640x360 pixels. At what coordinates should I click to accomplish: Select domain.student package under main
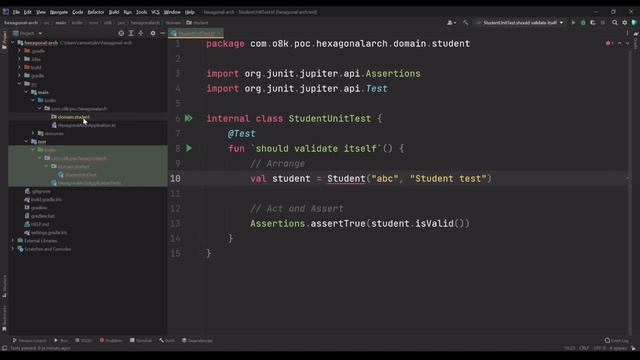73,117
